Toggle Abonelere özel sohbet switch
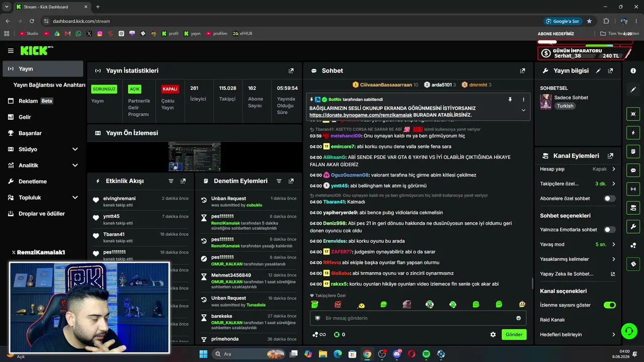This screenshot has height=362, width=644. (610, 199)
